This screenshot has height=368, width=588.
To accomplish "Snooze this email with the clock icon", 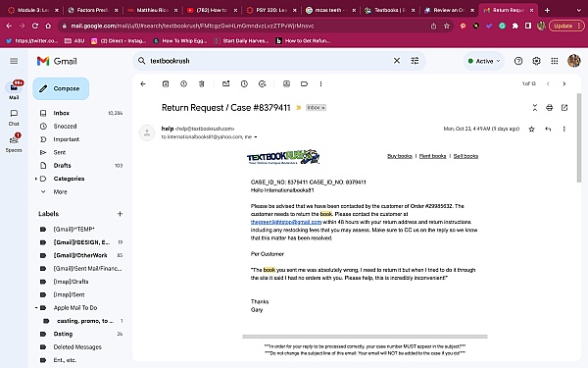I will coord(244,83).
